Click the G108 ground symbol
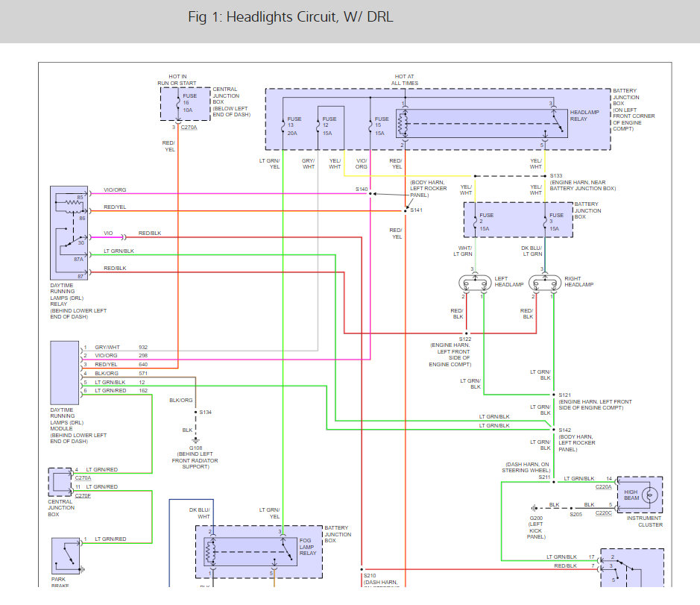Image resolution: width=700 pixels, height=605 pixels. (x=195, y=440)
